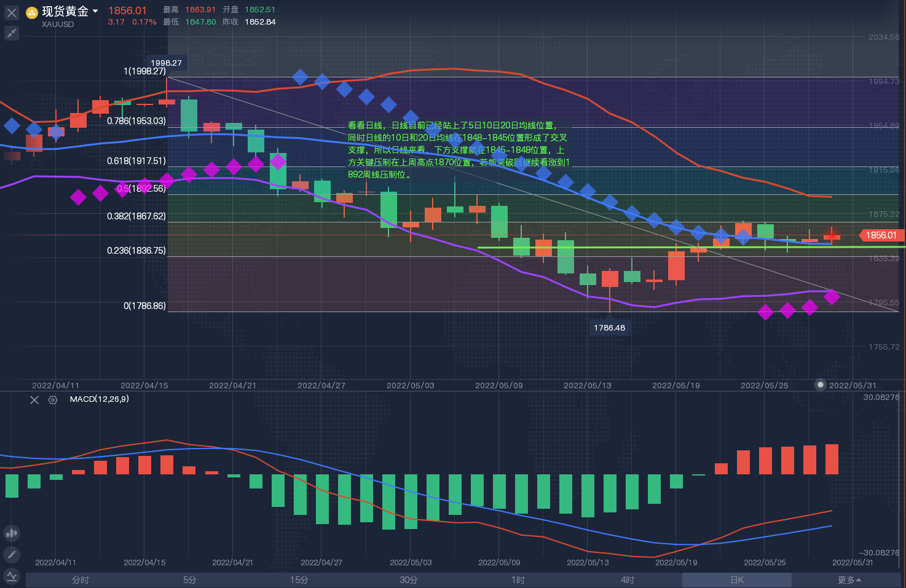Viewport: 906px width, 588px height.
Task: Select the pencil drawing tool
Action: (x=12, y=555)
